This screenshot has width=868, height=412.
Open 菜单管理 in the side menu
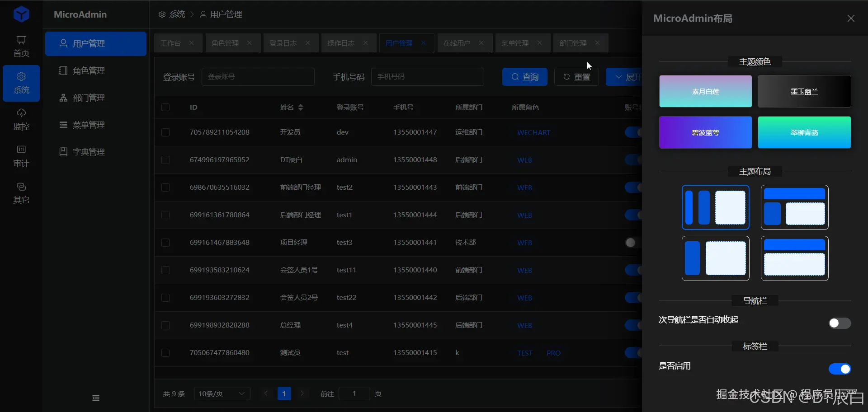96,125
